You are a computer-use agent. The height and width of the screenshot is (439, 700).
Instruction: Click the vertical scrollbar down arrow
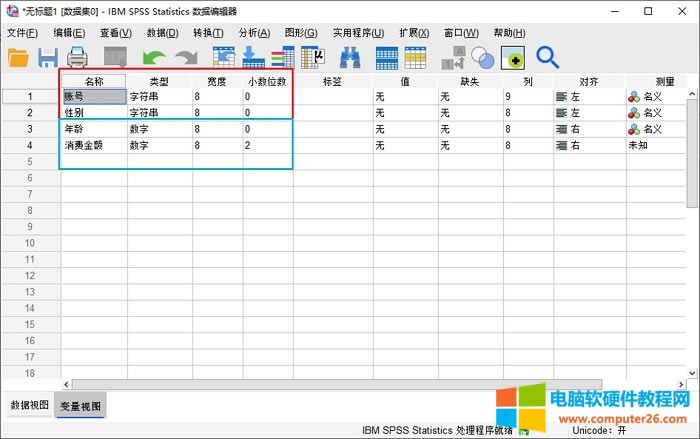(x=694, y=370)
